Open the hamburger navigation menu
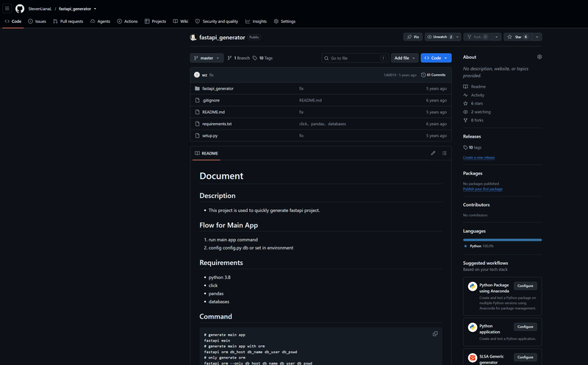588x365 pixels. pos(7,8)
